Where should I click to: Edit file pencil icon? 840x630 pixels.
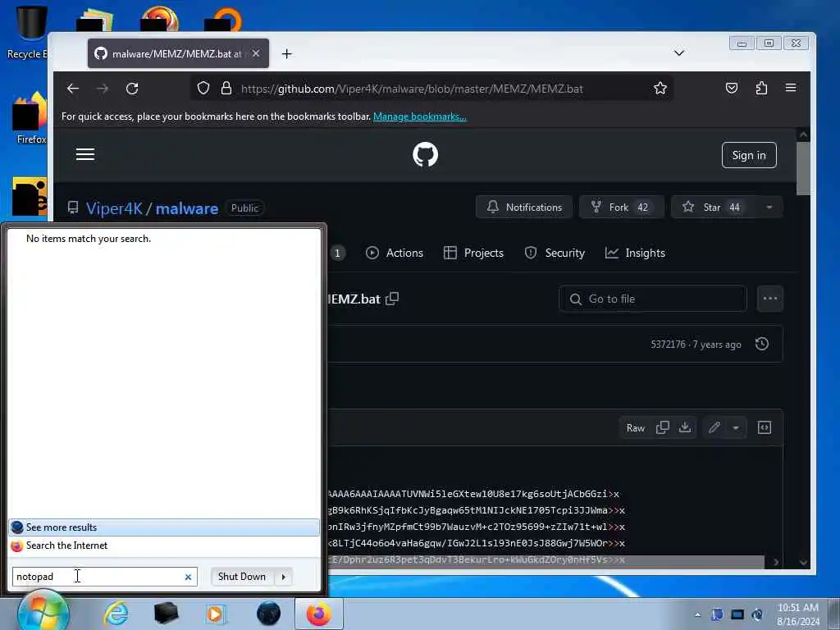coord(714,427)
